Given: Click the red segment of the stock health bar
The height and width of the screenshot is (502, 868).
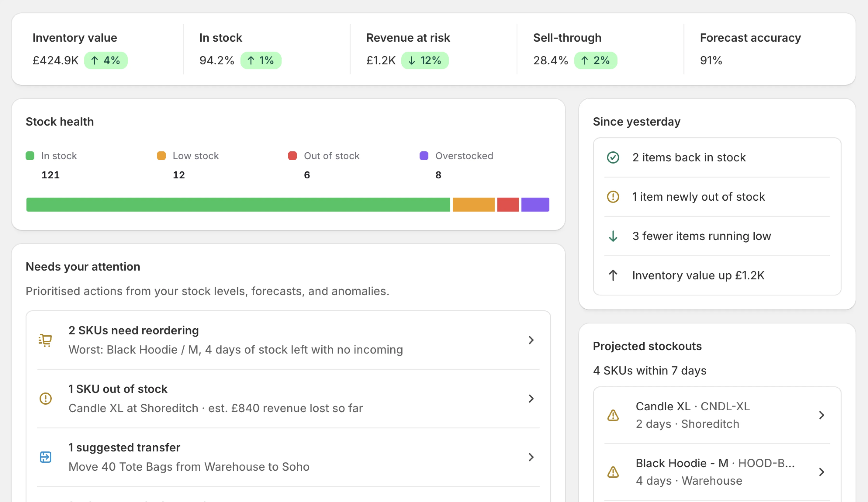Looking at the screenshot, I should pyautogui.click(x=508, y=205).
